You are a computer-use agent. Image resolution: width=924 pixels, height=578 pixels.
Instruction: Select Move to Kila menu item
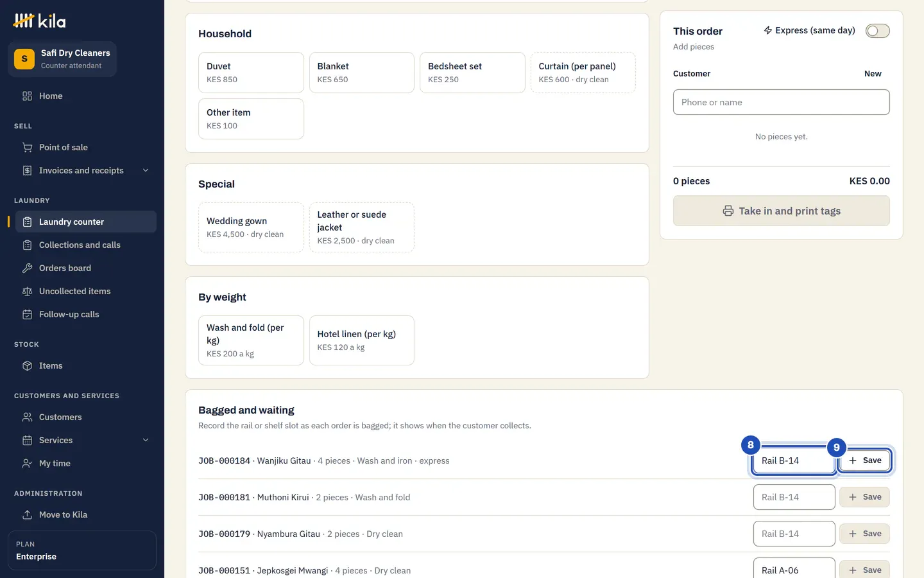(x=86, y=514)
